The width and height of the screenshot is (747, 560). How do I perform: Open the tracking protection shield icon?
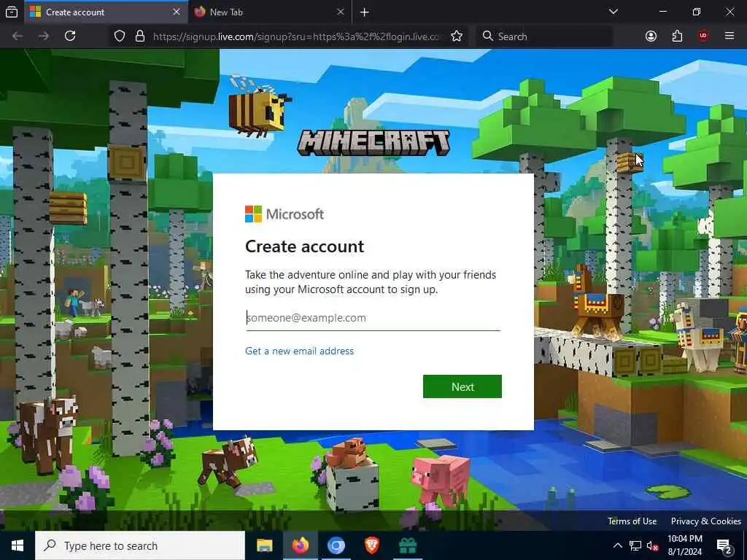(x=120, y=36)
